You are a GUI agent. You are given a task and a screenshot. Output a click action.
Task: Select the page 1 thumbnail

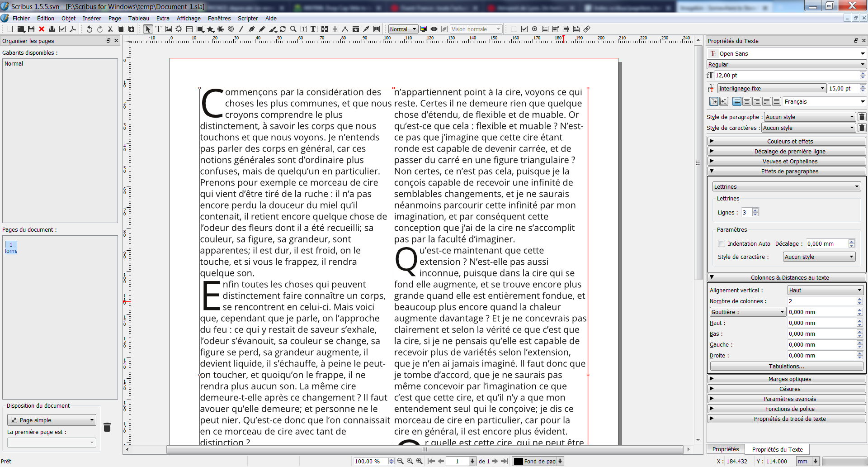tap(11, 247)
